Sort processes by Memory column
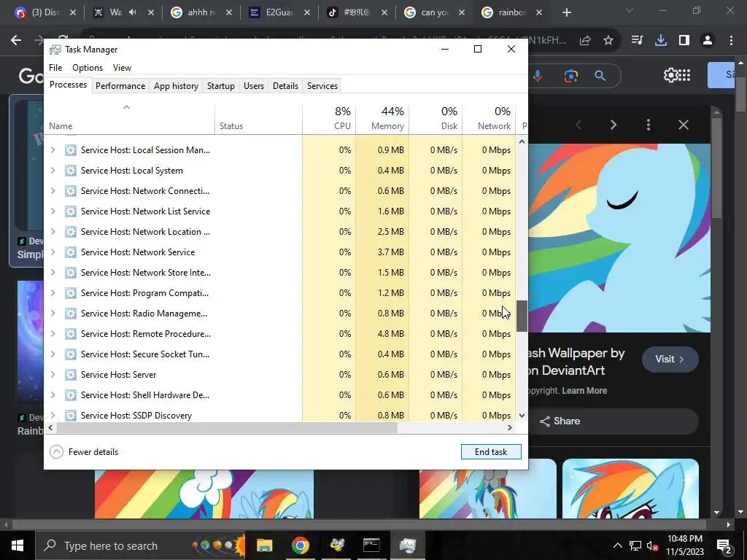 click(x=382, y=118)
